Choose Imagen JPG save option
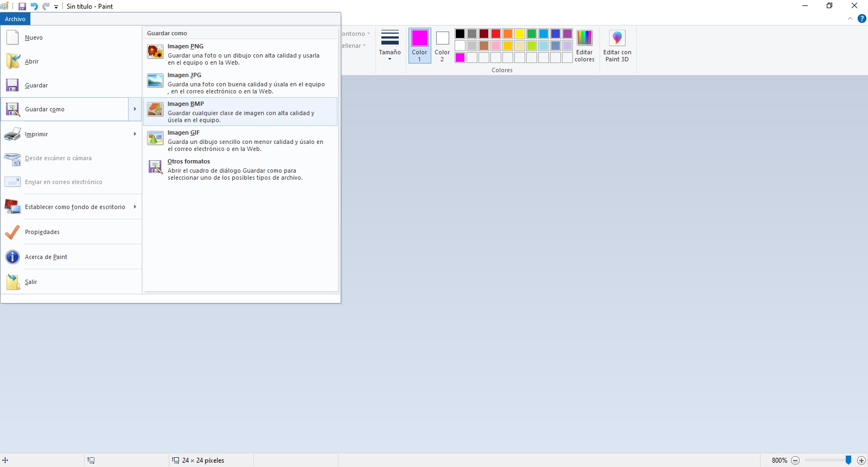The image size is (868, 467). coord(240,83)
